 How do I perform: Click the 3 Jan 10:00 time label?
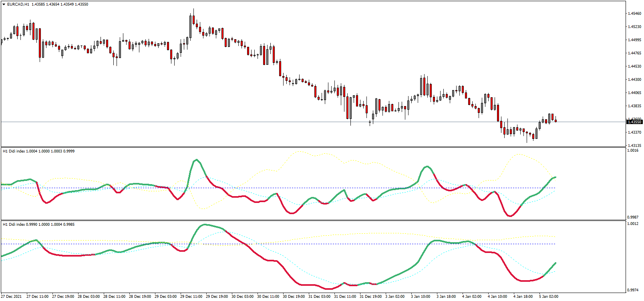[421, 297]
